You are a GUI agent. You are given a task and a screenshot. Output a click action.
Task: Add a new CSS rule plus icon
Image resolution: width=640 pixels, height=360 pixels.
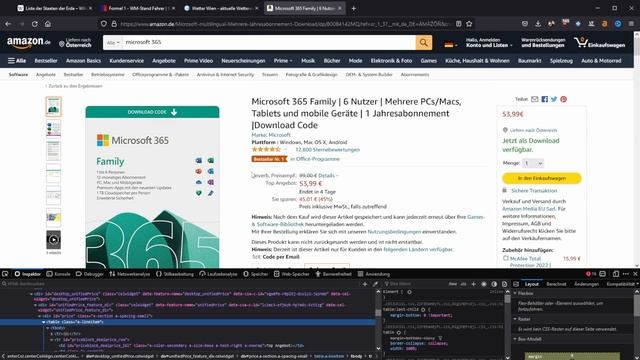(x=473, y=284)
